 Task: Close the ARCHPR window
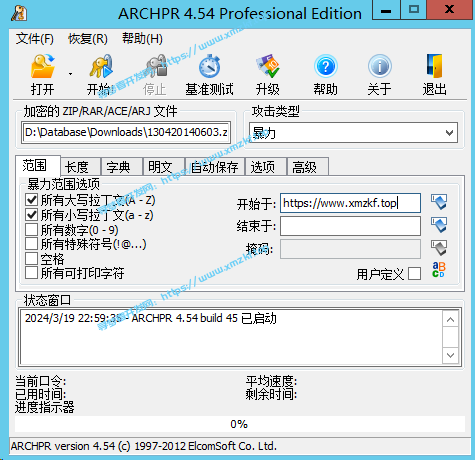click(x=450, y=10)
